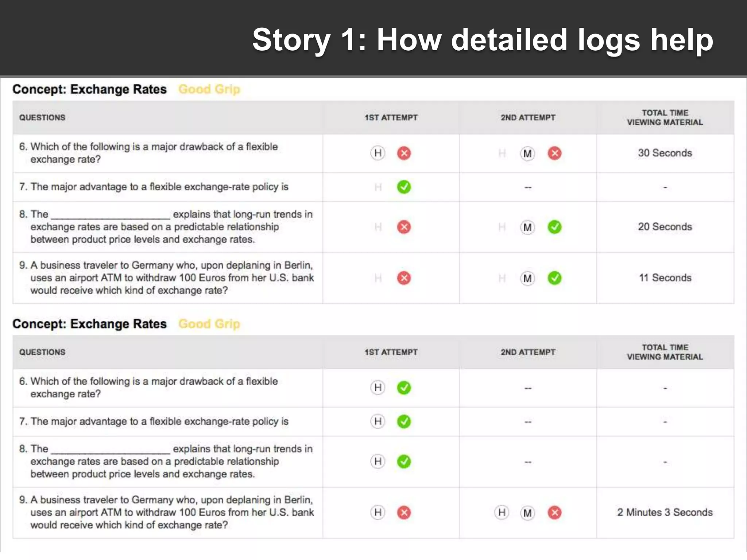Screen dimensions: 747x560
Task: Click question 9 text in the lower table
Action: (166, 512)
